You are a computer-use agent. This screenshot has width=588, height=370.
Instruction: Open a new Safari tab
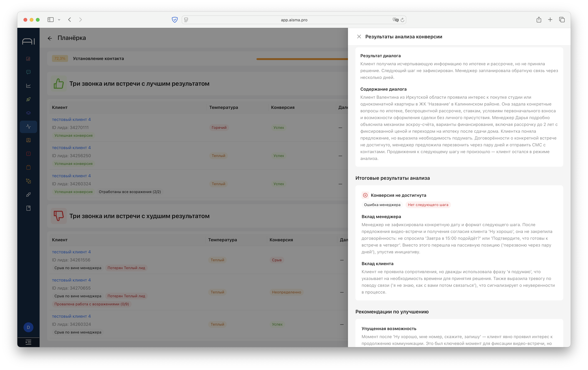click(x=550, y=19)
